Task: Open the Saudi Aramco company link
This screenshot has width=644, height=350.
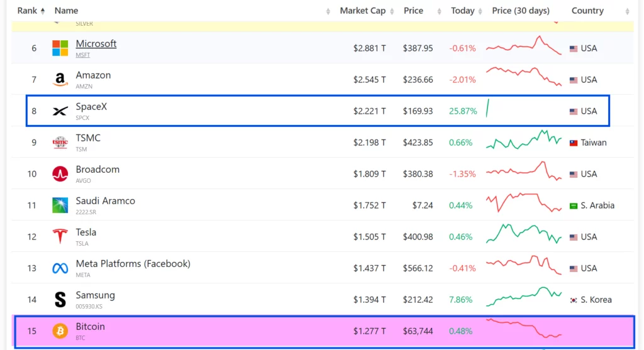Action: (105, 200)
